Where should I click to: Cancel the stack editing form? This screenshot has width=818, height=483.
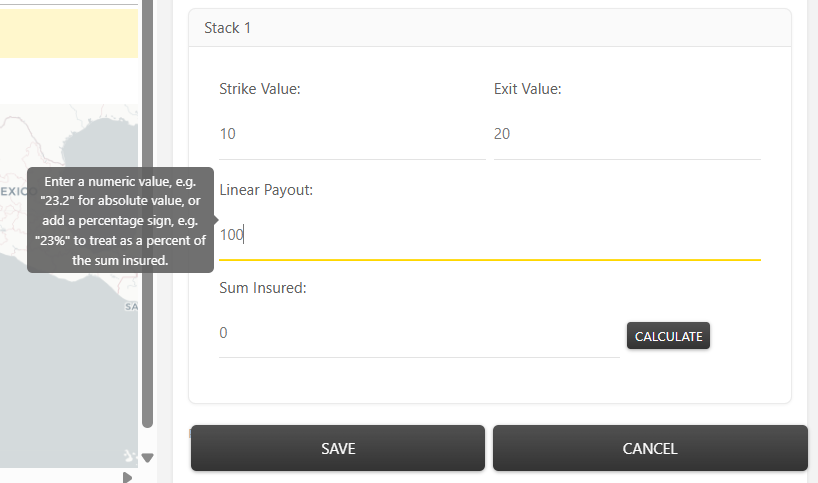(x=650, y=448)
